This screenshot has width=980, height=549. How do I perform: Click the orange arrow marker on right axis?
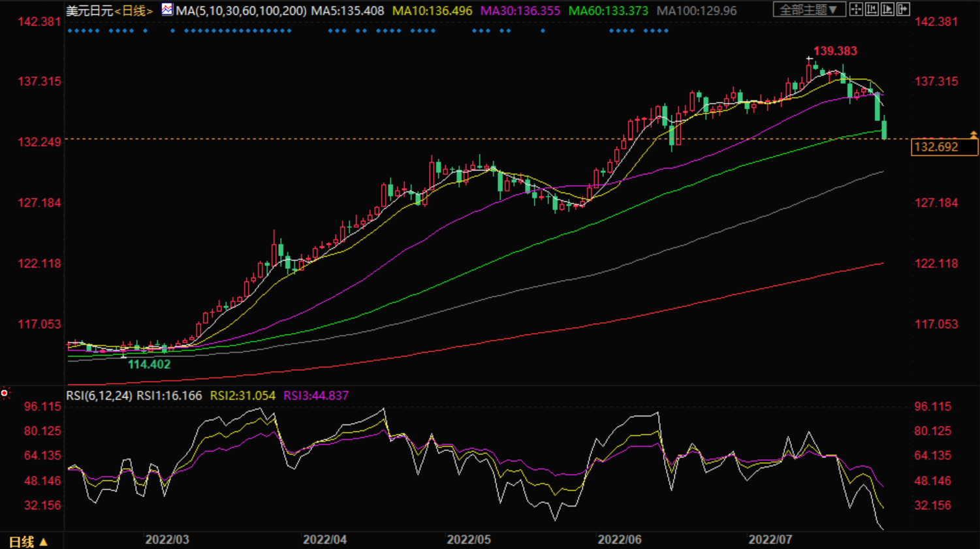tap(973, 134)
